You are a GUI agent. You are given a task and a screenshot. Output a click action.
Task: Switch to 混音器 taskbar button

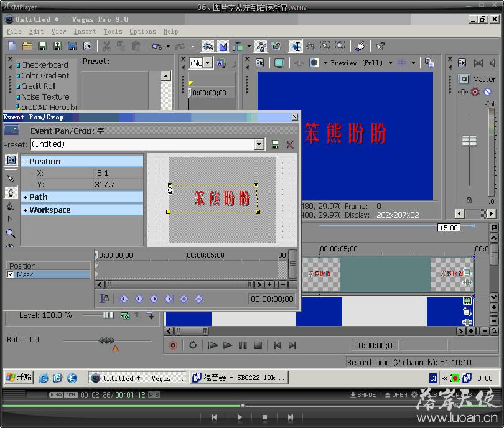click(x=239, y=378)
